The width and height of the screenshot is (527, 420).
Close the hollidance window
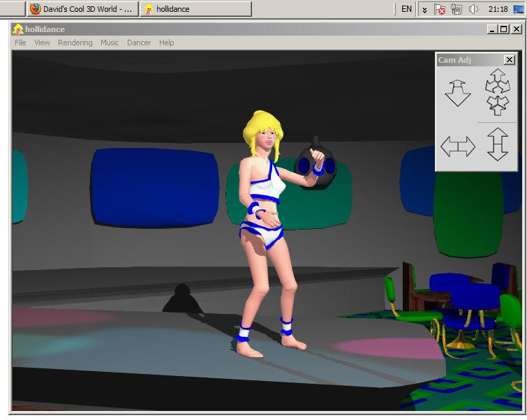(x=517, y=29)
